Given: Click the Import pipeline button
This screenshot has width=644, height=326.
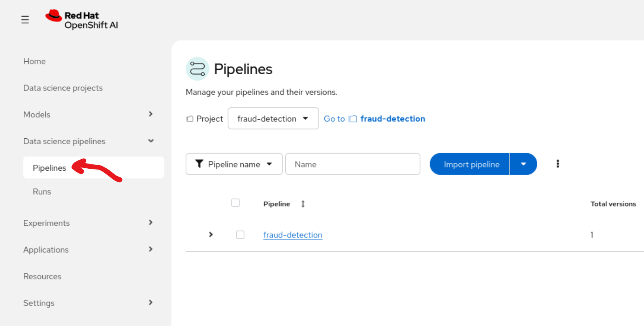Looking at the screenshot, I should (x=470, y=164).
